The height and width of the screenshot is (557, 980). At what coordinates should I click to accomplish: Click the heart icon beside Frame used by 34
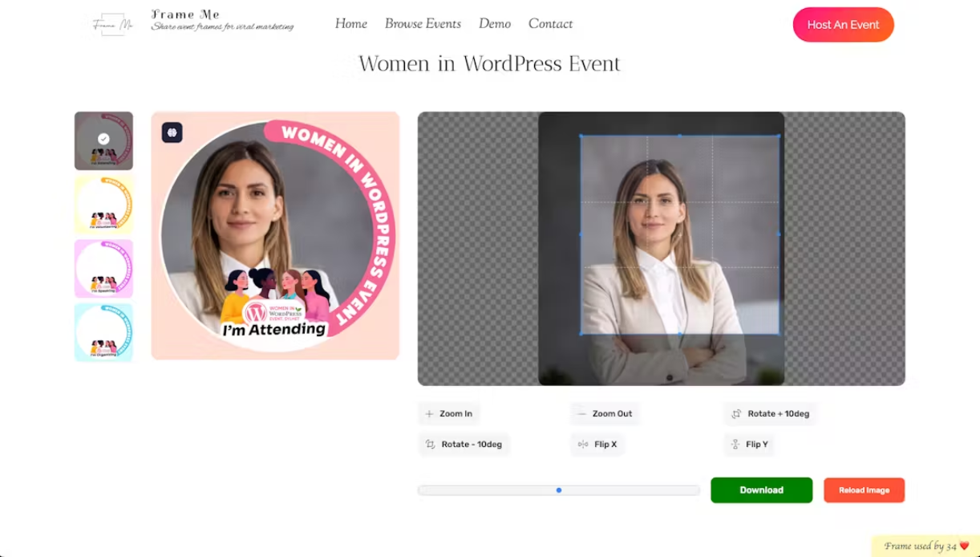tap(964, 546)
